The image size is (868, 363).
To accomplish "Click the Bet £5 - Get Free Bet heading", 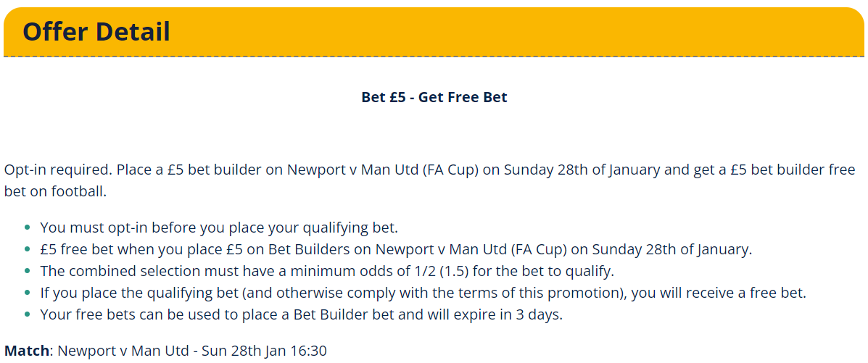I will click(434, 97).
